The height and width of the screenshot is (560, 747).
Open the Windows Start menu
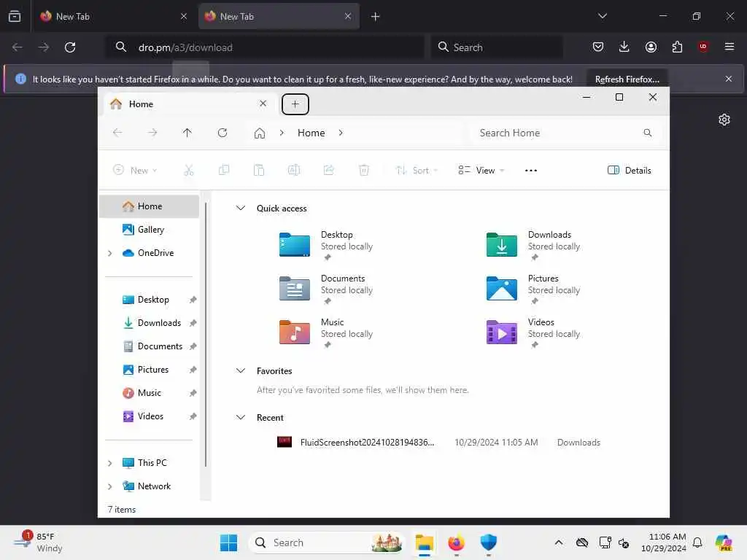228,542
